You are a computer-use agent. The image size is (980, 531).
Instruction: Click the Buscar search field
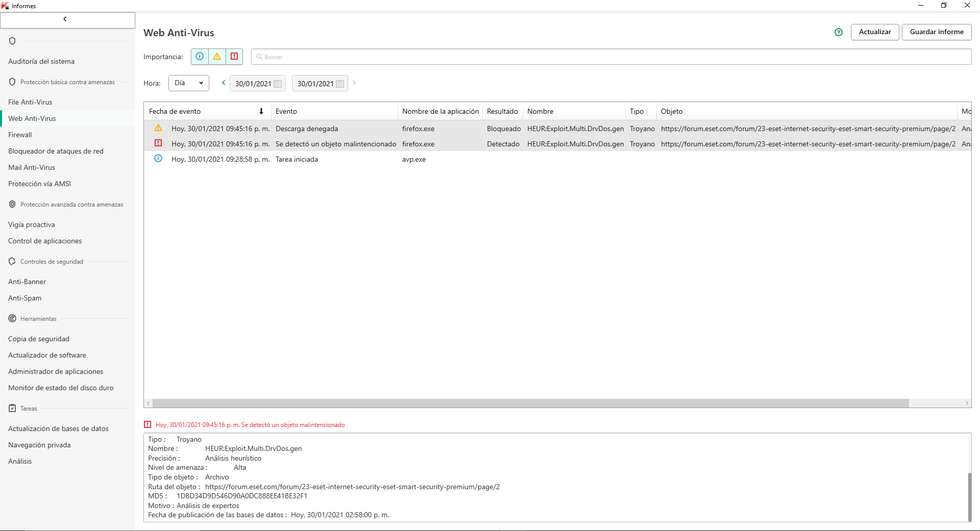[x=611, y=57]
